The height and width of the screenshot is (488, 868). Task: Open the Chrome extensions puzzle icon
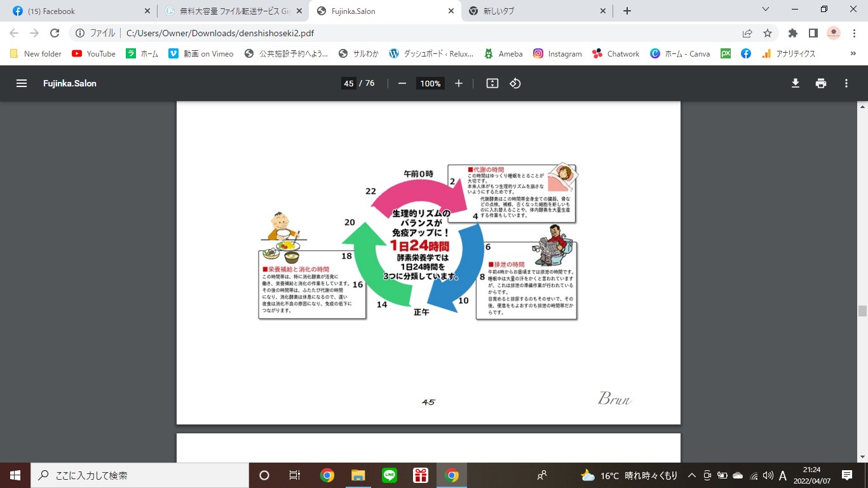tap(792, 33)
